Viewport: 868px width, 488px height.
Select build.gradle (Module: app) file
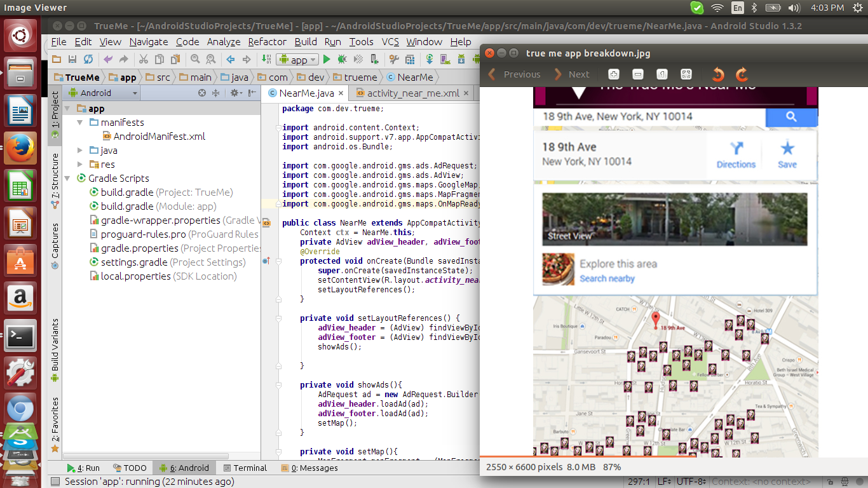153,207
